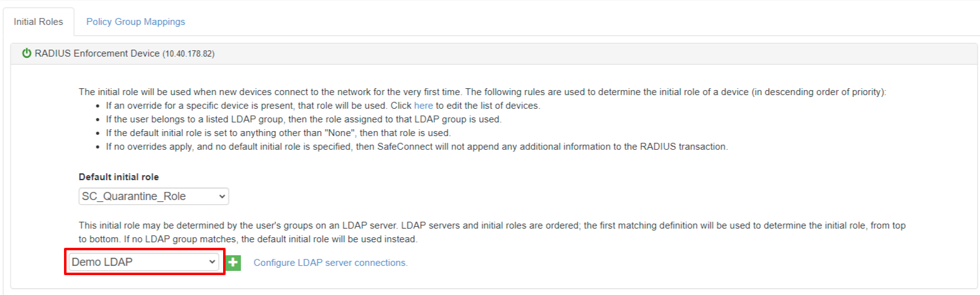Click the paragraph describing LDAP server ordering
Viewport: 980px width, 295px height.
pyautogui.click(x=492, y=232)
